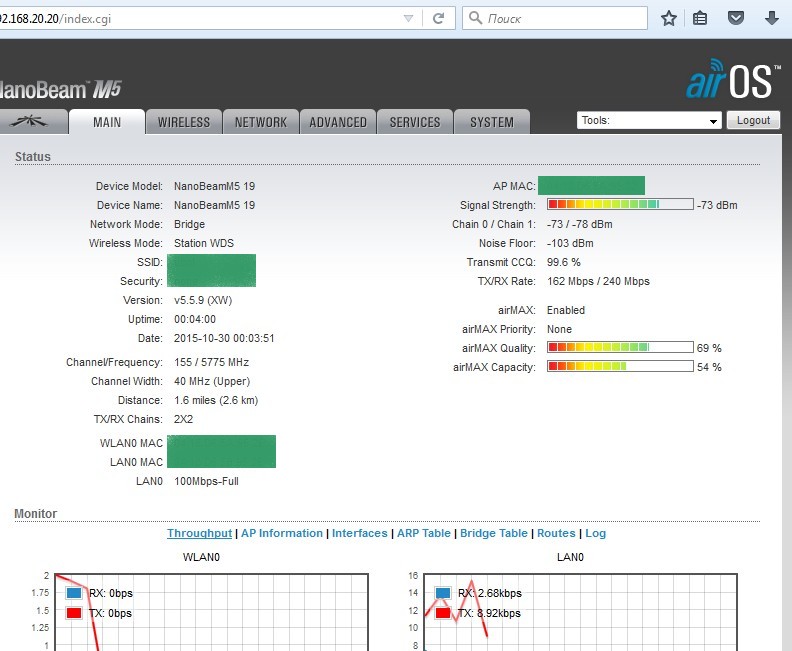
Task: Click the LAN0 throughput graph
Action: click(x=580, y=612)
